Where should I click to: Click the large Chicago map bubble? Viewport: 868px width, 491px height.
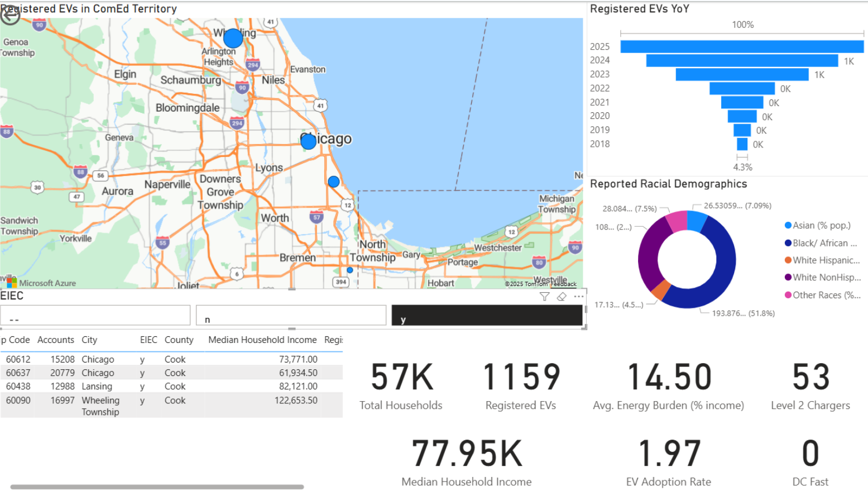point(308,141)
